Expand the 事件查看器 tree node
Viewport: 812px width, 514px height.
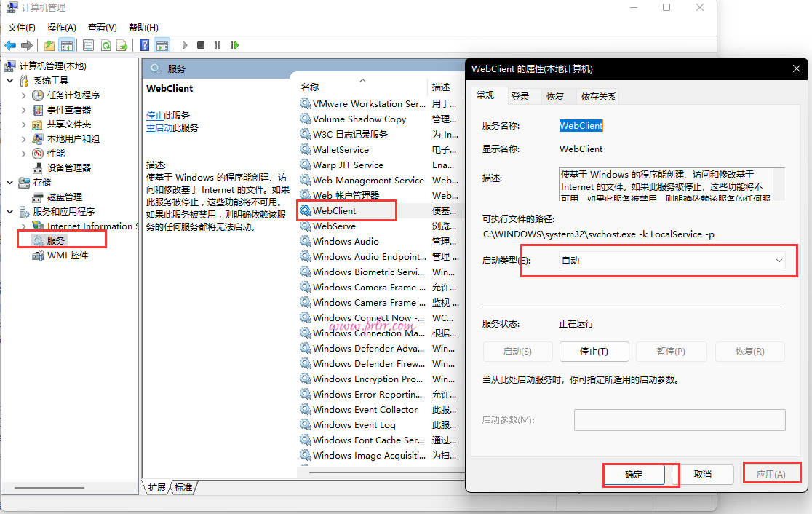(23, 110)
